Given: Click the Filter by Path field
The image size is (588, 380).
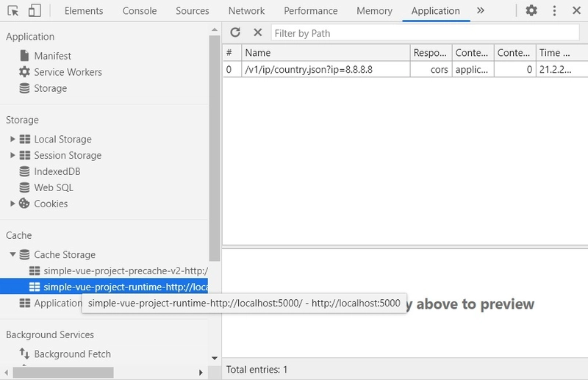Looking at the screenshot, I should [x=425, y=32].
